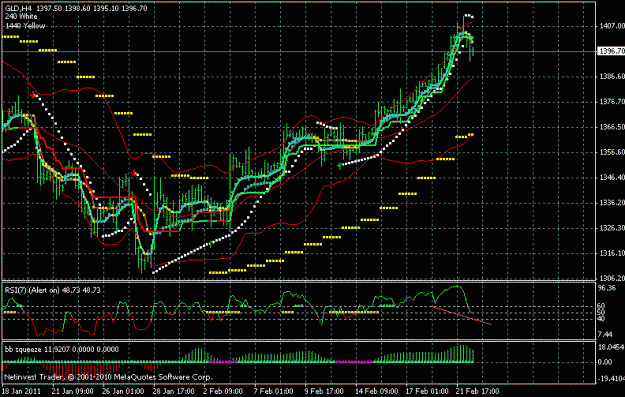Click the 1366.50 price axis label

click(612, 127)
